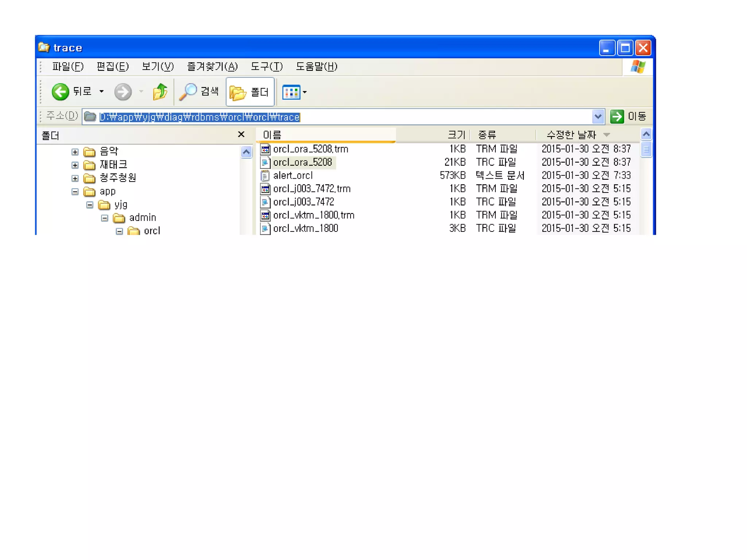Screen dimensions: 747x560
Task: Open the Back button history dropdown
Action: point(102,92)
